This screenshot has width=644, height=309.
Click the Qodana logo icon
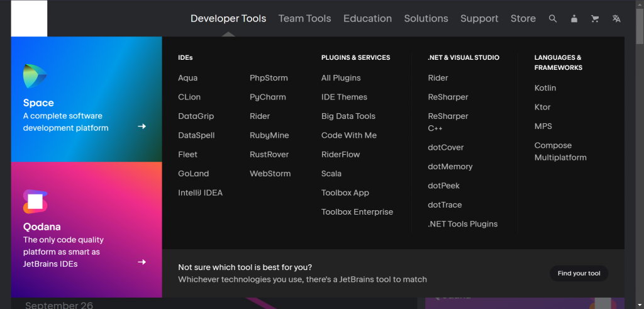click(x=35, y=201)
